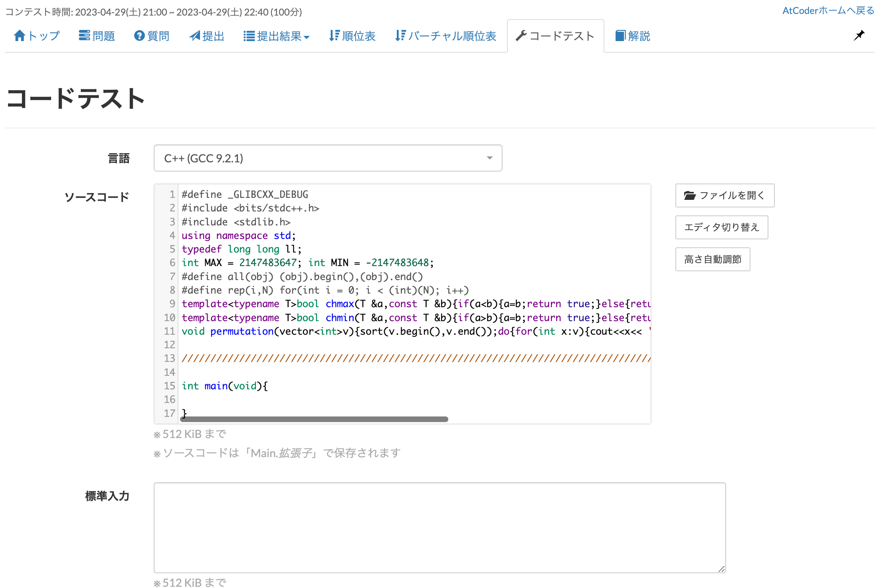This screenshot has height=588, width=879.
Task: Open the language selection dropdown
Action: pyautogui.click(x=327, y=158)
